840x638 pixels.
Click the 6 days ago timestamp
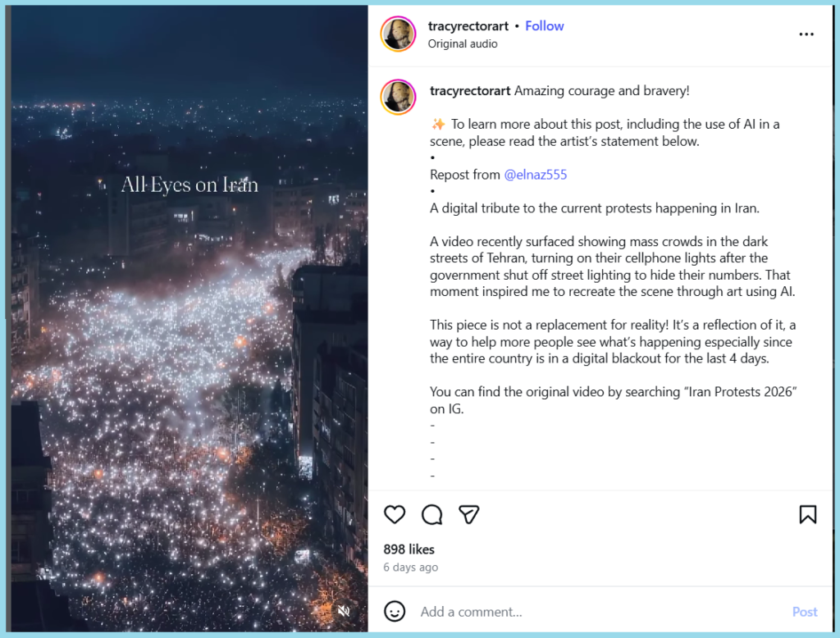(410, 567)
